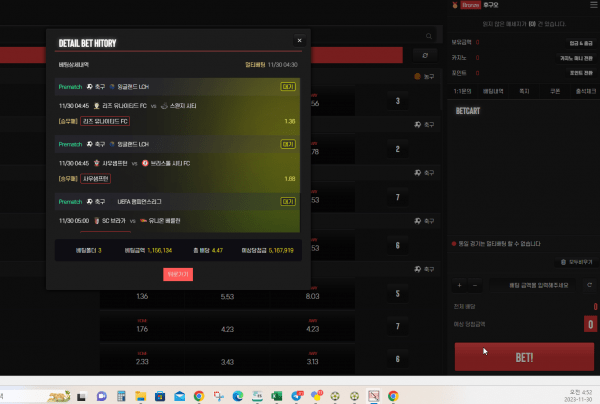Screen dimensions: 600x404
Task: Open Calculator from the taskbar
Action: click(121, 396)
